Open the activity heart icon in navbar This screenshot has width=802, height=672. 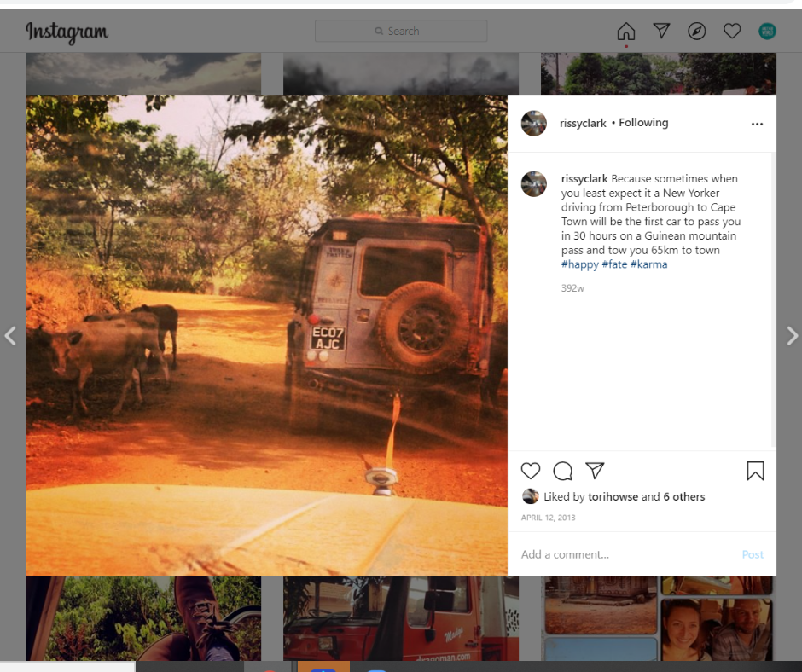[732, 31]
